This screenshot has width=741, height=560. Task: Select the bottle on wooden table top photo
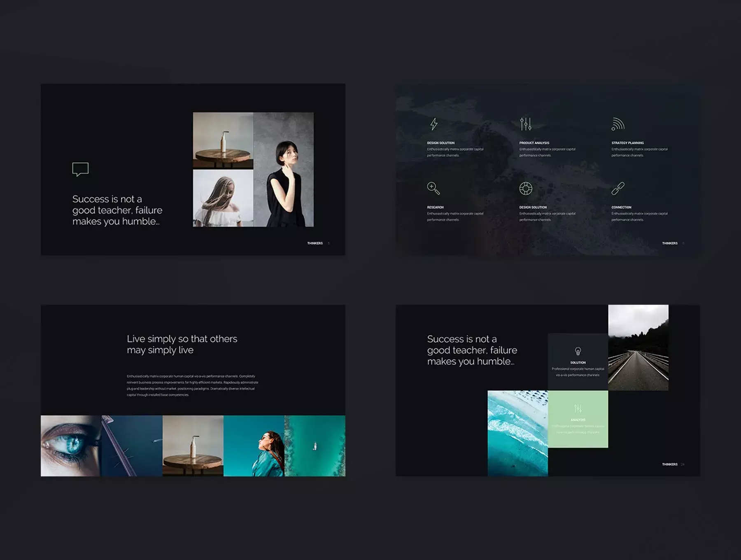(x=223, y=140)
